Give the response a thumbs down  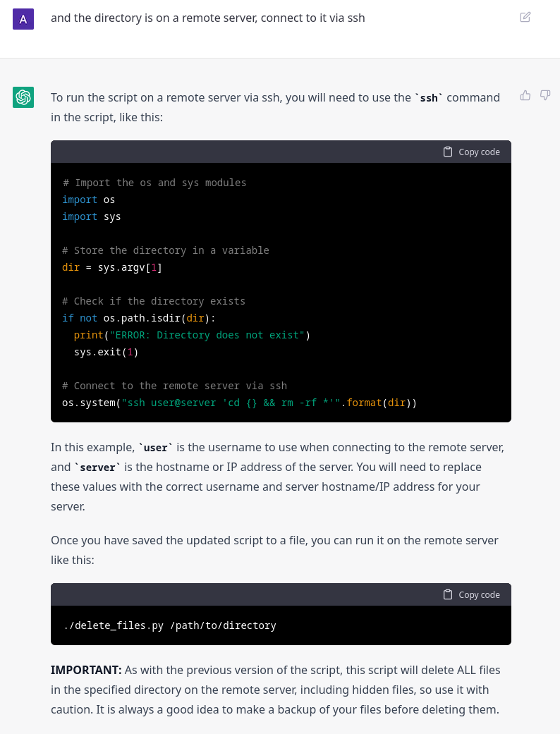point(545,95)
